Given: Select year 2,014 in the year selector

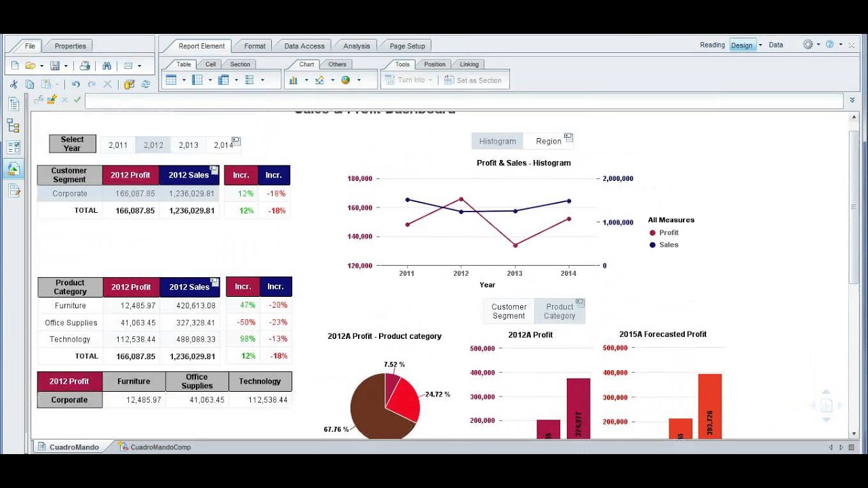Looking at the screenshot, I should point(223,145).
